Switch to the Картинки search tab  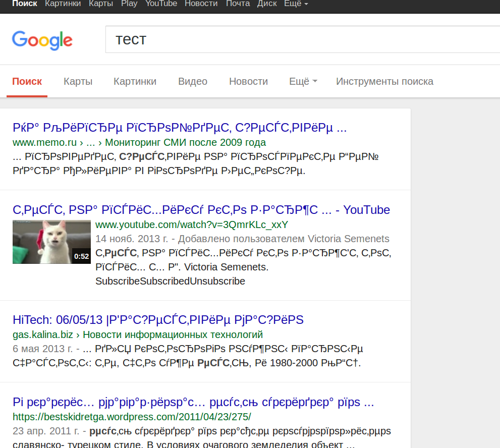pos(135,81)
